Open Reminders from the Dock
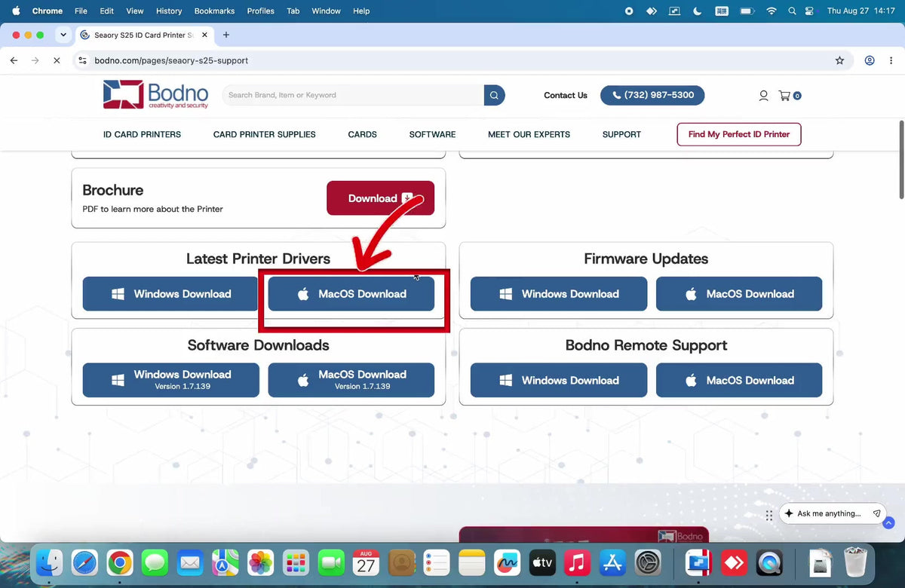 pos(437,562)
